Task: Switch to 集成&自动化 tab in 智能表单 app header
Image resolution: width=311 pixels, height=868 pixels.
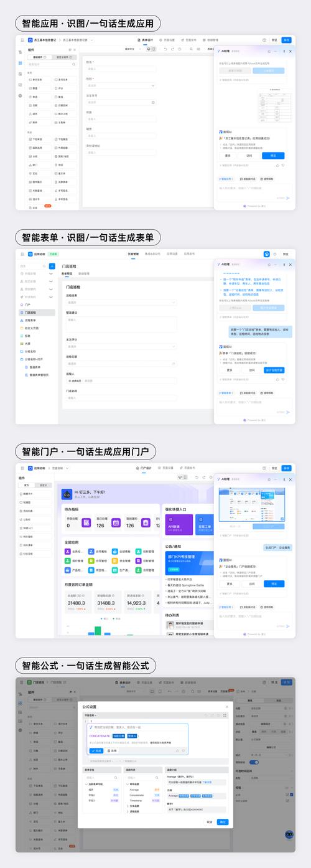Action: point(153,253)
